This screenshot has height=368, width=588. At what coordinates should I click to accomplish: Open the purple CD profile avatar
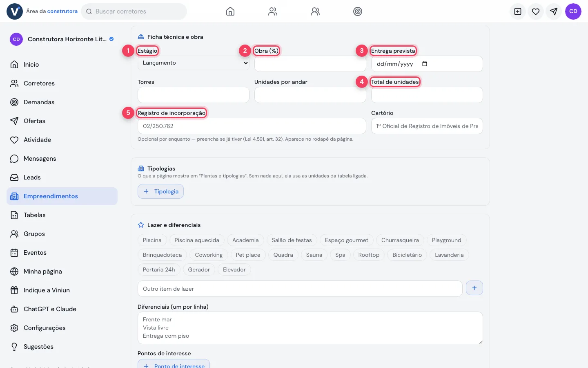point(573,11)
